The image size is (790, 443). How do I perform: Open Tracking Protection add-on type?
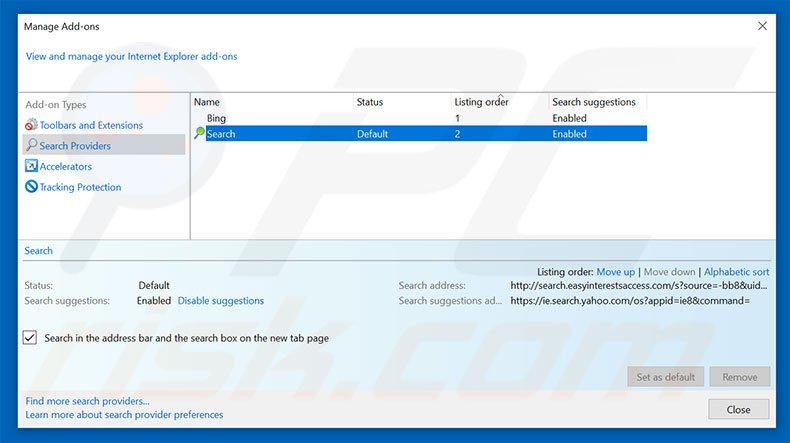point(80,187)
